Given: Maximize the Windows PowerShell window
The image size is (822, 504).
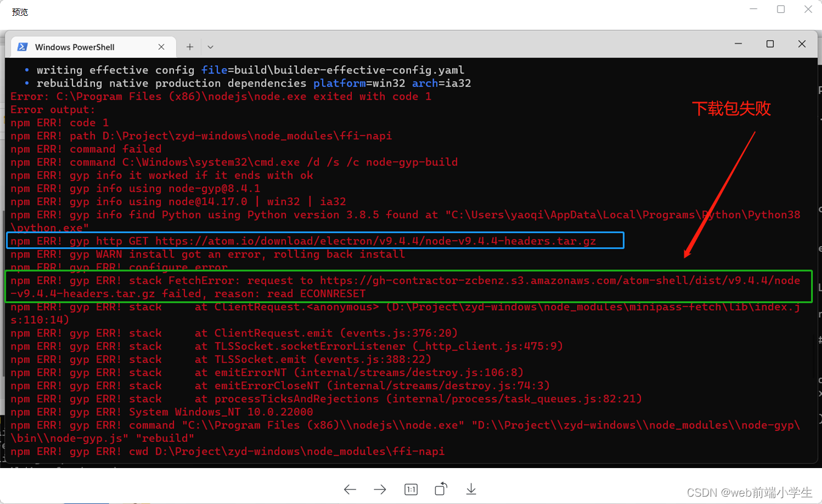Looking at the screenshot, I should click(x=770, y=44).
